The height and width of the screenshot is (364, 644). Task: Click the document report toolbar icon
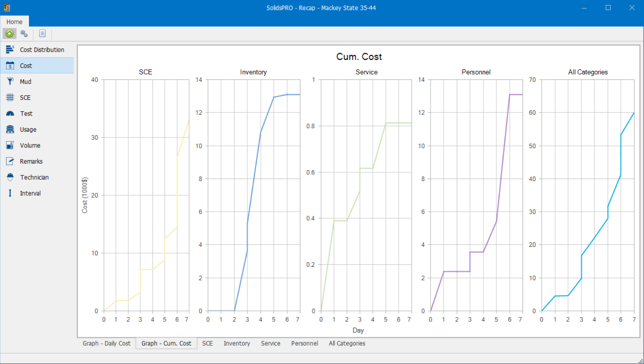coord(42,34)
